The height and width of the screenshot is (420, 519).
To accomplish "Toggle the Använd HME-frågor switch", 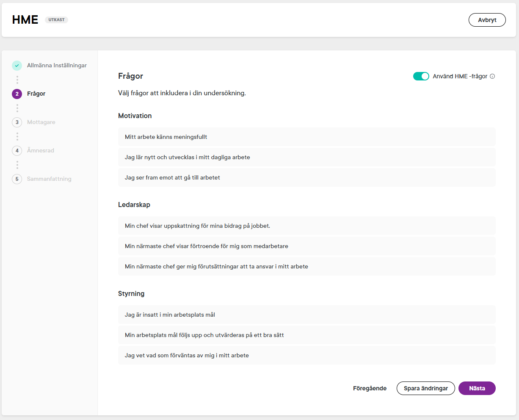I will [421, 76].
